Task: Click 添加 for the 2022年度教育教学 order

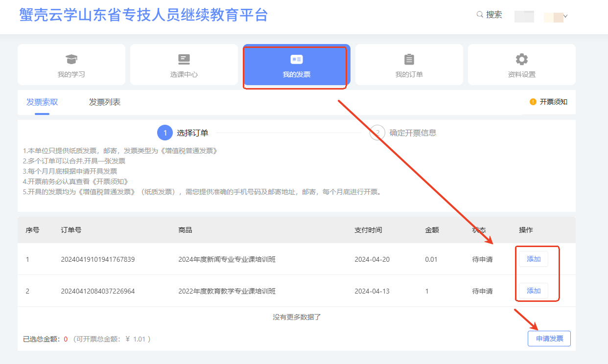Action: [x=533, y=291]
